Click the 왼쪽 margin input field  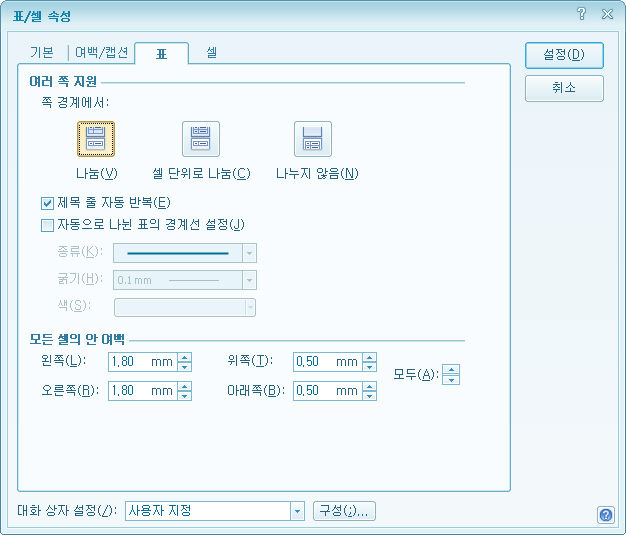tap(140, 362)
